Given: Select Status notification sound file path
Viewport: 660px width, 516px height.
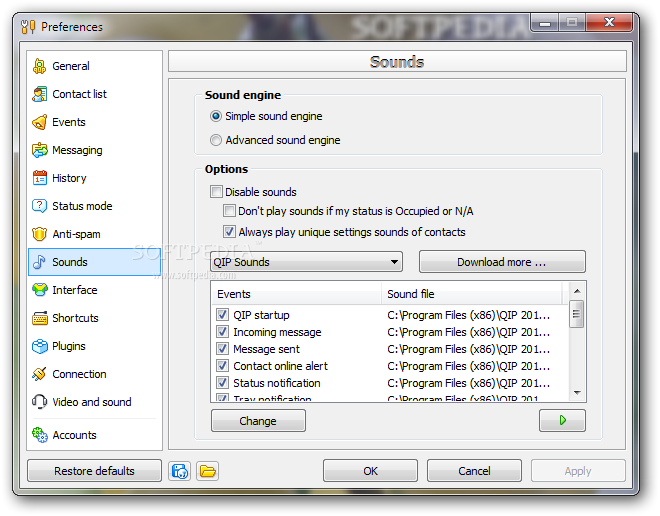Looking at the screenshot, I should click(468, 383).
